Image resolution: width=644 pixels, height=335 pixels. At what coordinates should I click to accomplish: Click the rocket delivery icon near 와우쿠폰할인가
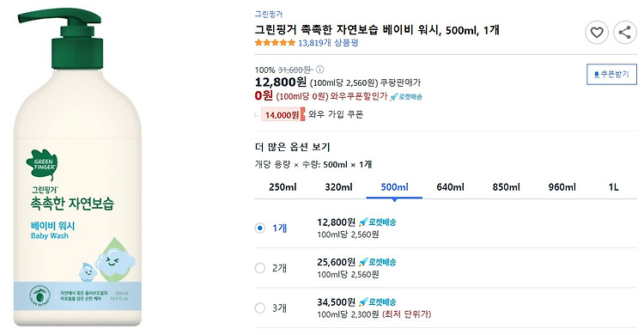[x=406, y=96]
